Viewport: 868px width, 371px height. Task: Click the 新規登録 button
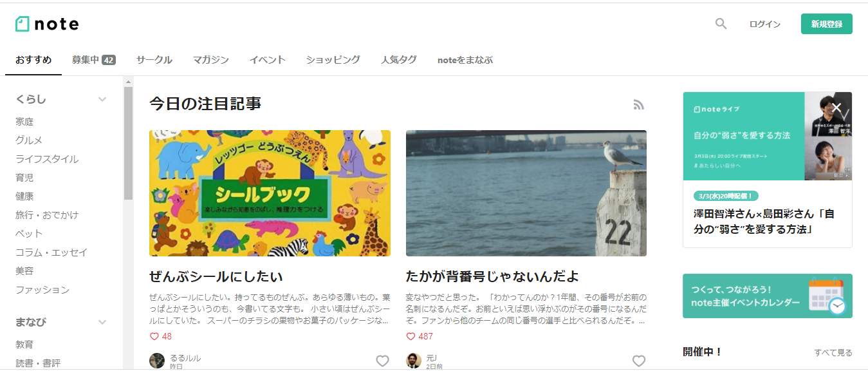(827, 24)
